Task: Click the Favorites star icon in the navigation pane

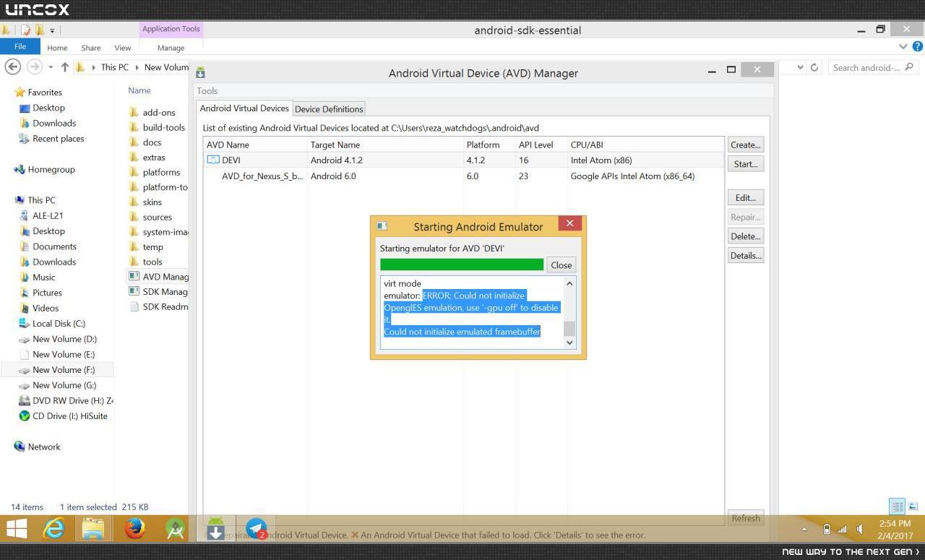Action: click(20, 92)
